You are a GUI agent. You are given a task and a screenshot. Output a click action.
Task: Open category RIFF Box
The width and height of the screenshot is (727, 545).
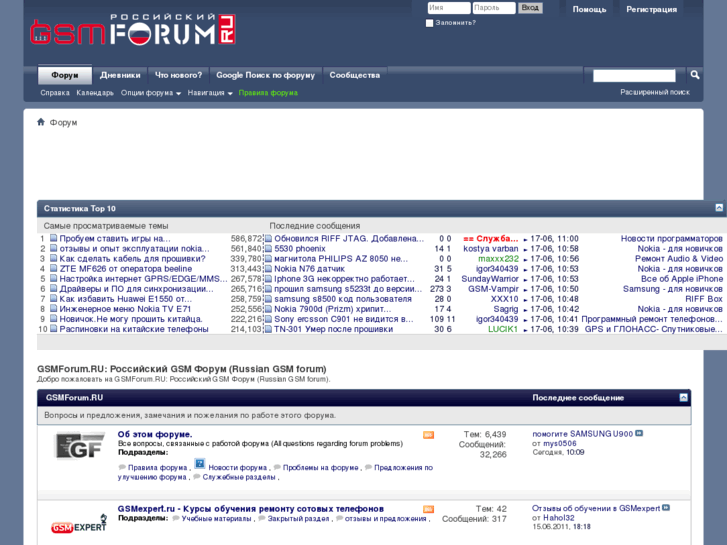704,299
